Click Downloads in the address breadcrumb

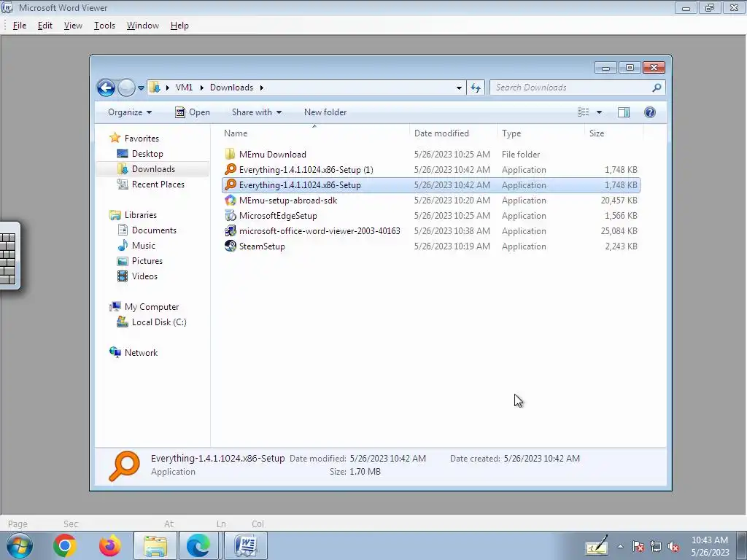[231, 87]
